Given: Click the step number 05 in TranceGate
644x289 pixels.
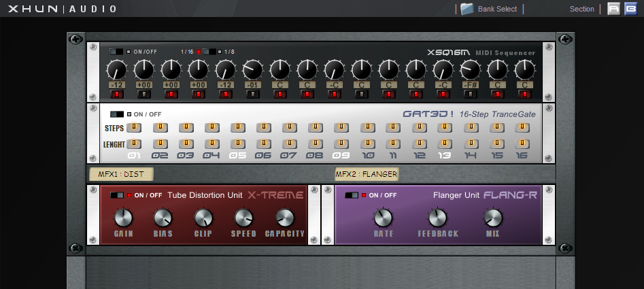Looking at the screenshot, I should tap(237, 156).
